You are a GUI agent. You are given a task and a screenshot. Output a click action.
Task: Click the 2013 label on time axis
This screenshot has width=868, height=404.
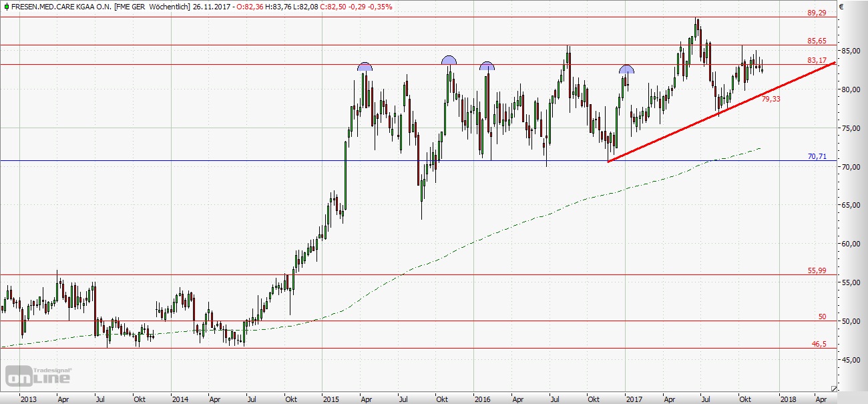coord(28,399)
